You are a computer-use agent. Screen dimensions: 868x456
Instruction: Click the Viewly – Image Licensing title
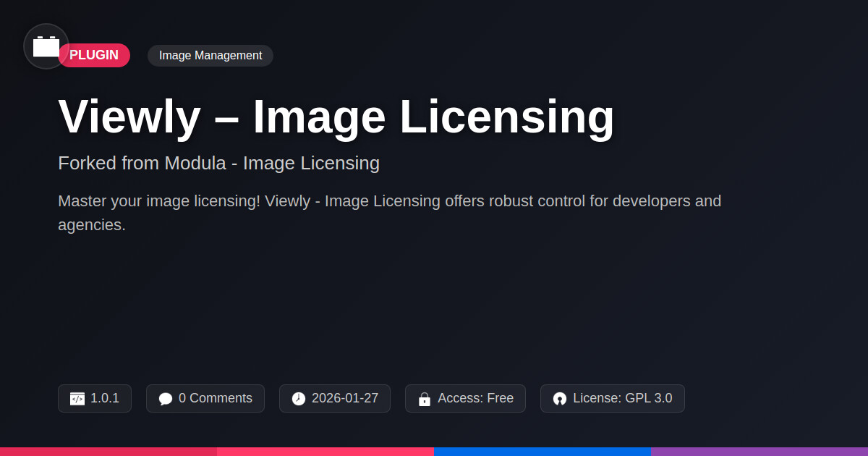tap(336, 117)
